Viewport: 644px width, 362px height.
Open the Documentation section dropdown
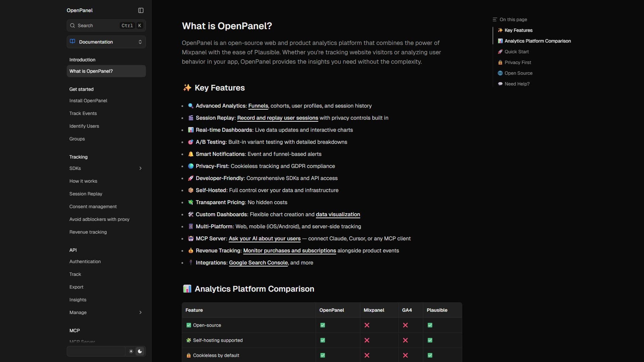[x=106, y=42]
